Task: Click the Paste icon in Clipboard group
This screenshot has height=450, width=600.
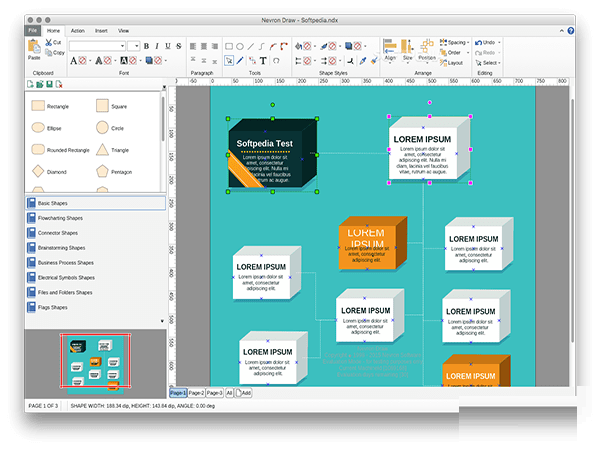Action: click(x=34, y=47)
